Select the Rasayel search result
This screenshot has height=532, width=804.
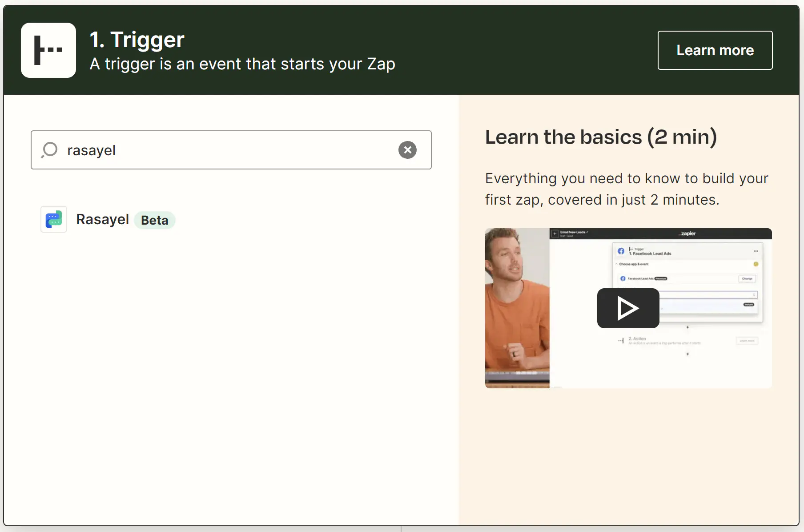point(103,219)
